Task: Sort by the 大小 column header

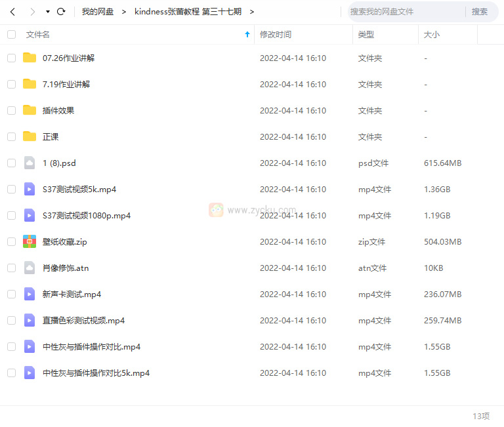Action: (432, 34)
